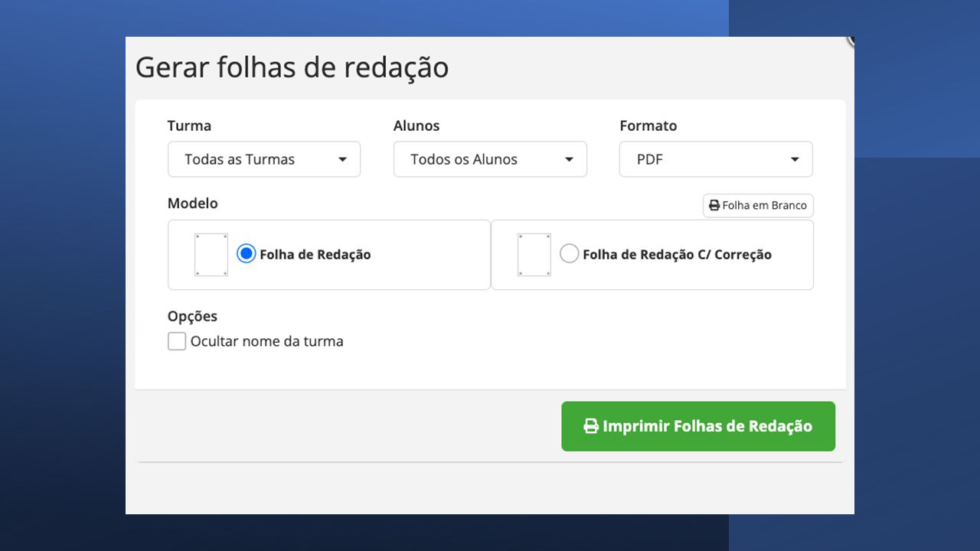980x551 pixels.
Task: Select the Folha de Redação radio button
Action: coord(246,254)
